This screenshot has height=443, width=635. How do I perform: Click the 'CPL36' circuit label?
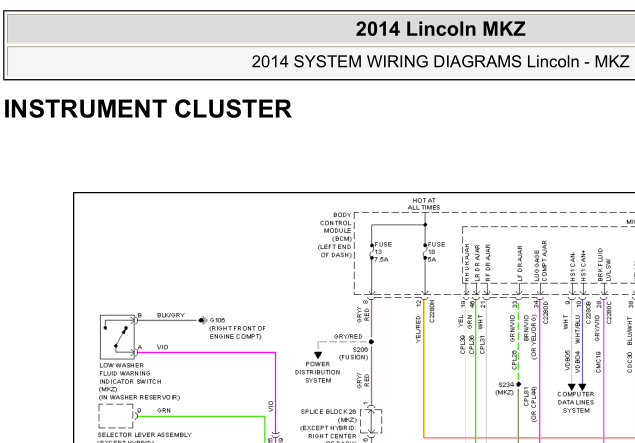(471, 345)
